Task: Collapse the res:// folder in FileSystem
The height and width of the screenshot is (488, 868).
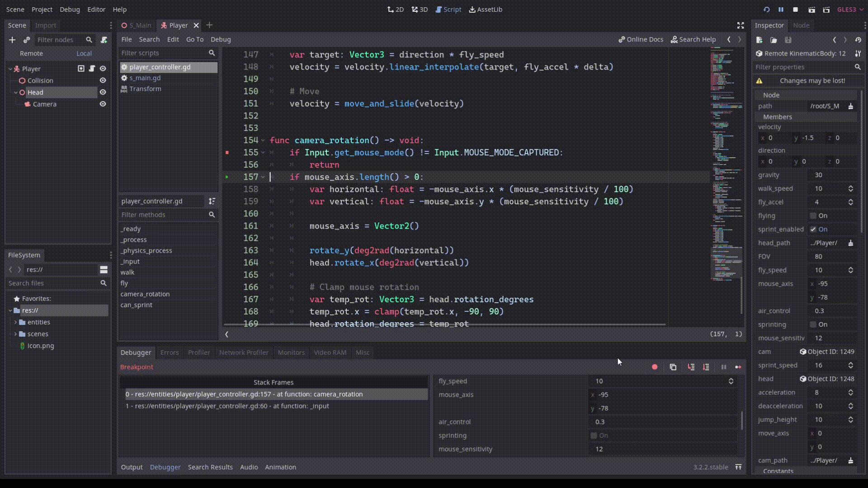Action: (x=10, y=310)
